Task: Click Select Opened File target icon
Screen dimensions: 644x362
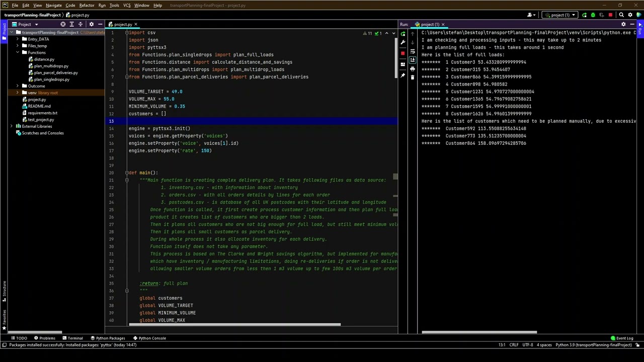Action: pos(63,24)
